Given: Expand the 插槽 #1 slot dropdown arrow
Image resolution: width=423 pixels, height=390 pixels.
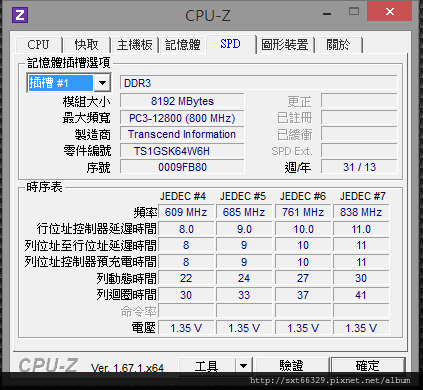Looking at the screenshot, I should (x=102, y=83).
